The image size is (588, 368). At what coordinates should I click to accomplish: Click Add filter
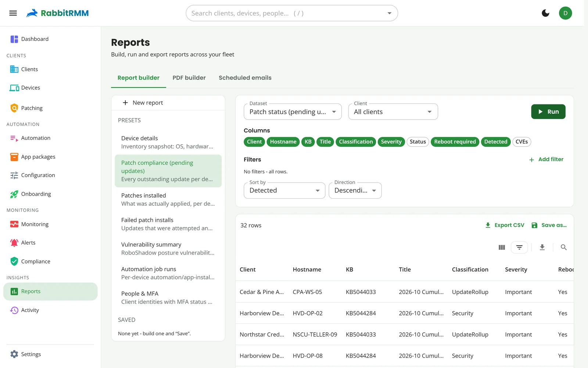(546, 159)
